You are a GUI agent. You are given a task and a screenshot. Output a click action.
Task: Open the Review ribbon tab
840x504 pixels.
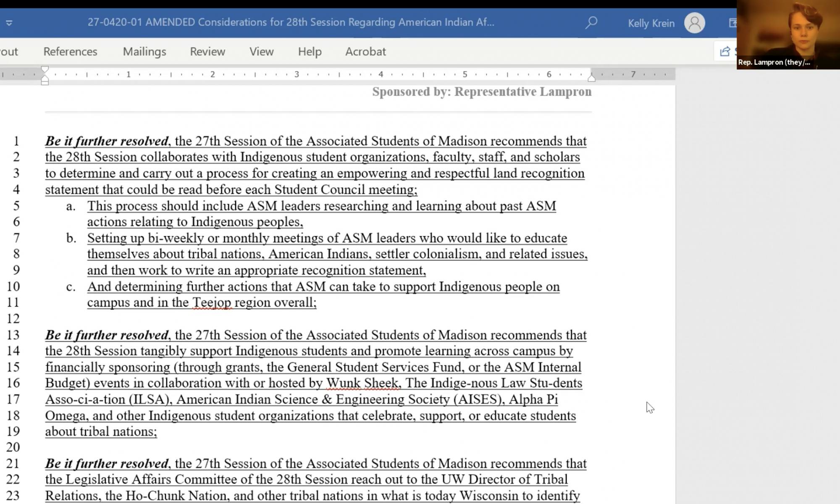[207, 51]
